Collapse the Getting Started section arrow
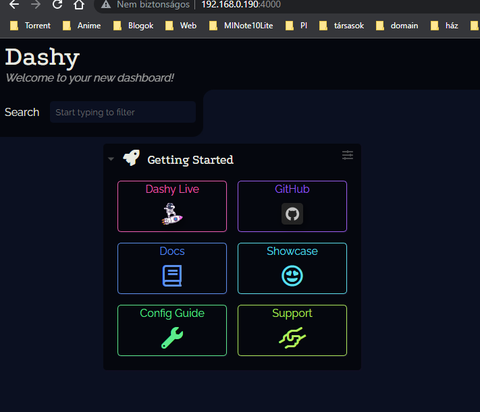The image size is (480, 412). [x=111, y=159]
